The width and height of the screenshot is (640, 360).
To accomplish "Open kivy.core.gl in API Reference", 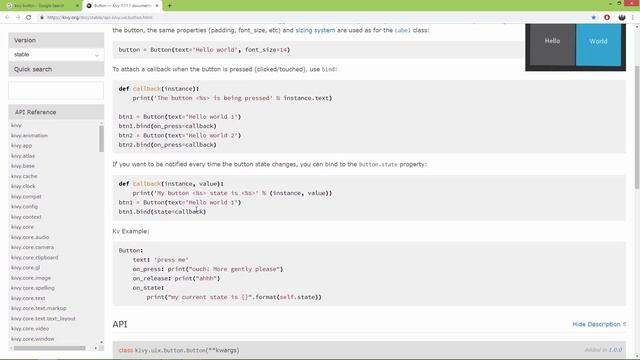I will [25, 268].
